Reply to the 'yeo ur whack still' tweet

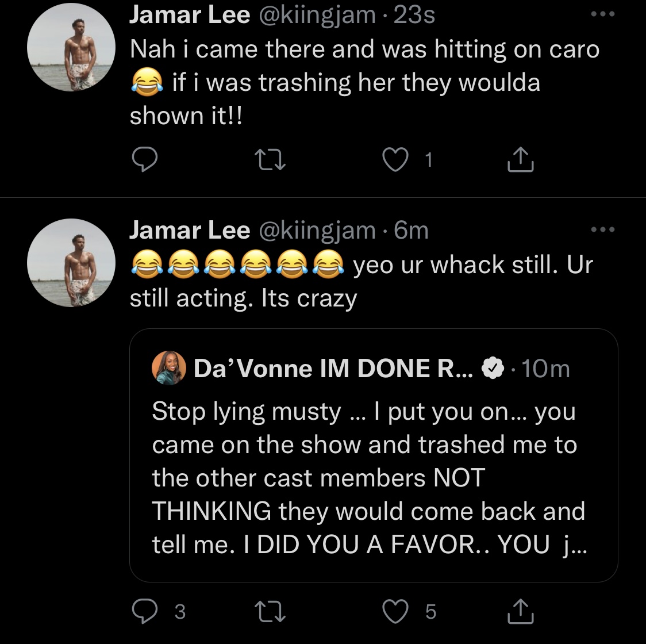tap(144, 611)
